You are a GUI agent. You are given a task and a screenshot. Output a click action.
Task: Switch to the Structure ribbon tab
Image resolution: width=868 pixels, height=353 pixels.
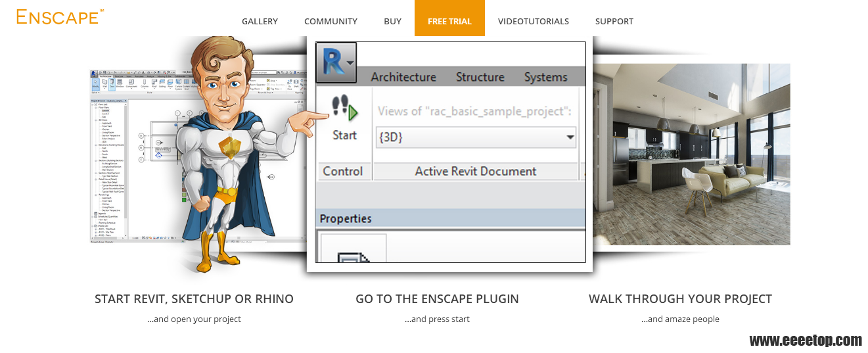point(480,77)
